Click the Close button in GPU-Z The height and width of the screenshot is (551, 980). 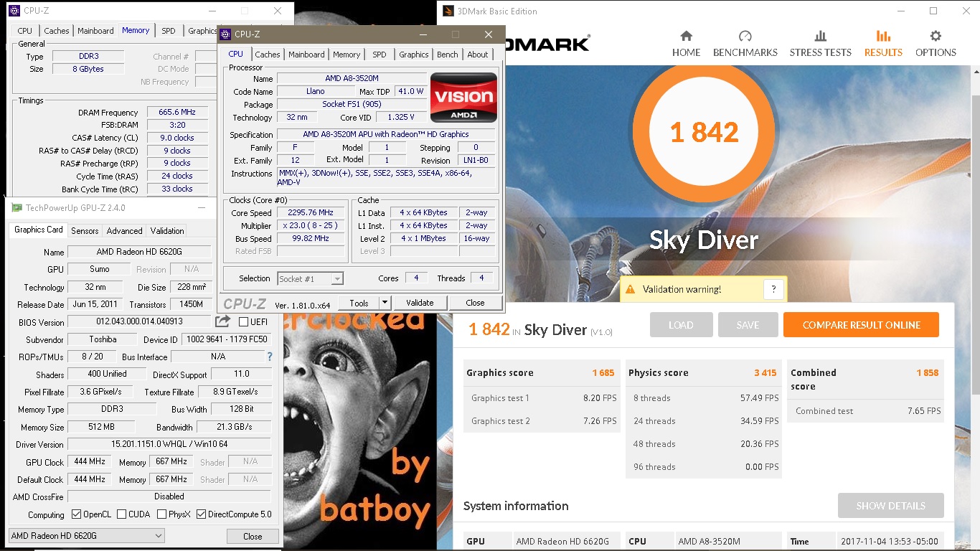(253, 536)
